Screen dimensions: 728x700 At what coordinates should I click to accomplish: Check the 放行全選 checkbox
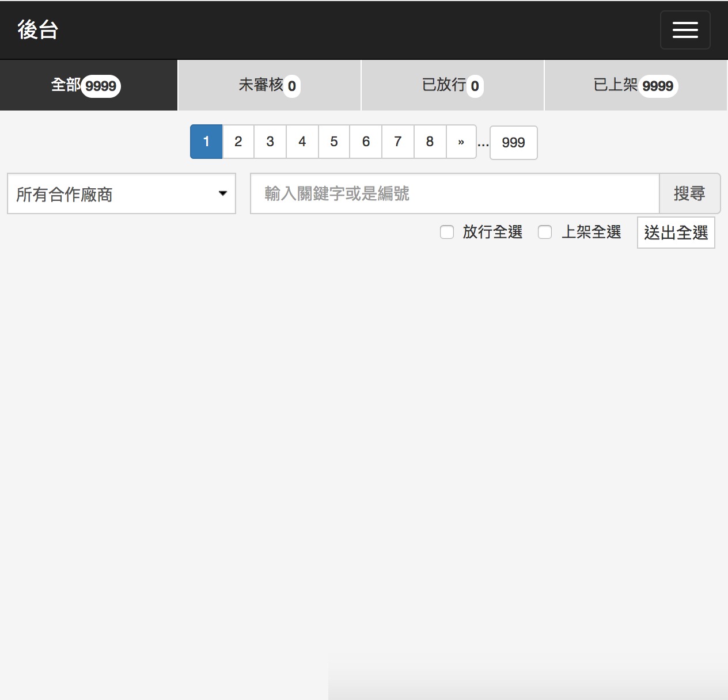pos(447,232)
